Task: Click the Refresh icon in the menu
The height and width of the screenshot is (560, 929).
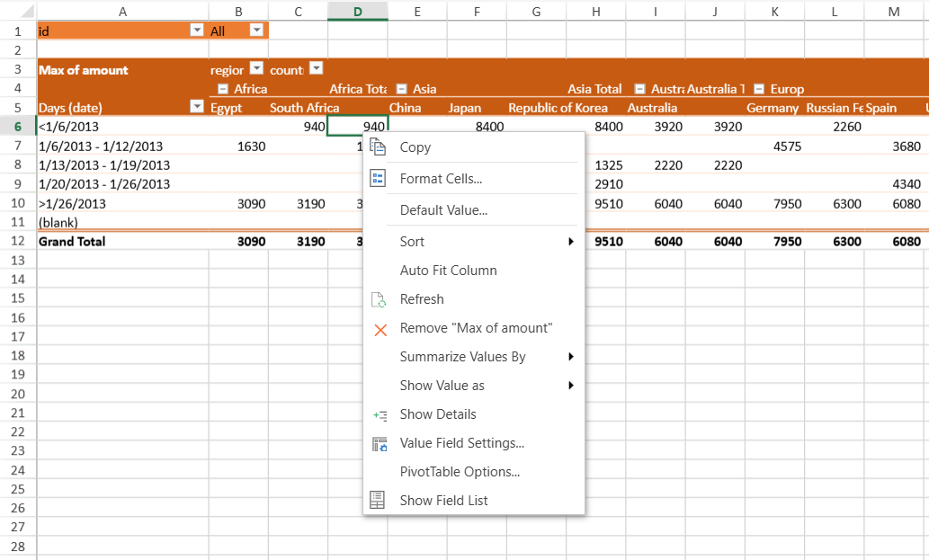Action: click(379, 299)
